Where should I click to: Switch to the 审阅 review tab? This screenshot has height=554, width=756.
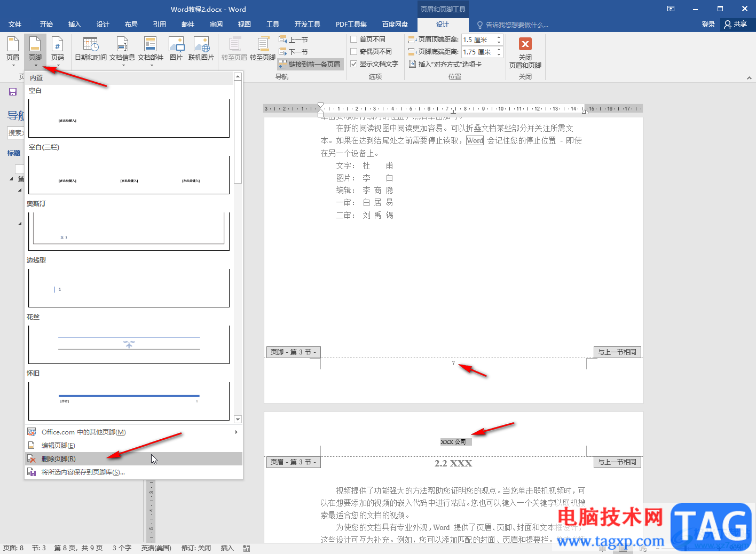[x=216, y=25]
